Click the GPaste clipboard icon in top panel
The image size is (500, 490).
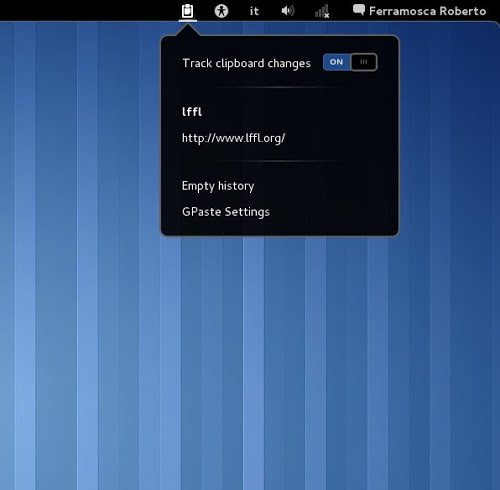187,11
